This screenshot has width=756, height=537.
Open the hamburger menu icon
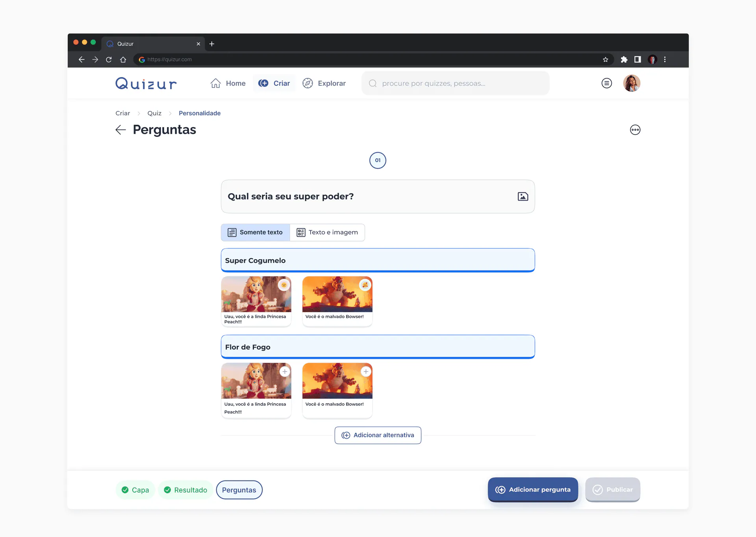(x=607, y=83)
